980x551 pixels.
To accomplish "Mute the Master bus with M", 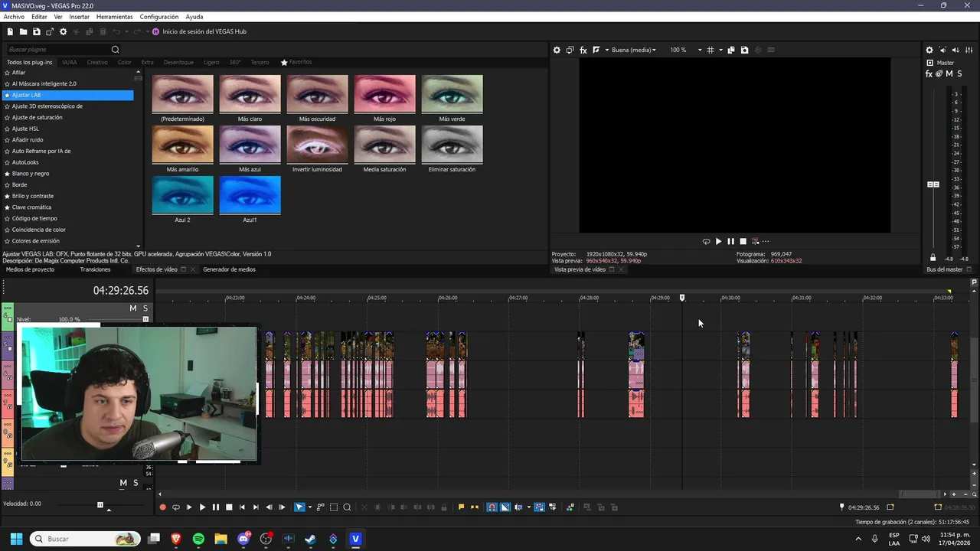I will [949, 74].
